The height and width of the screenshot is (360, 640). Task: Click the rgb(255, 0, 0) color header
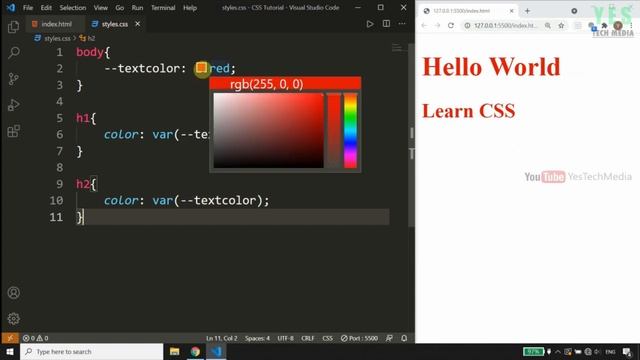[285, 84]
